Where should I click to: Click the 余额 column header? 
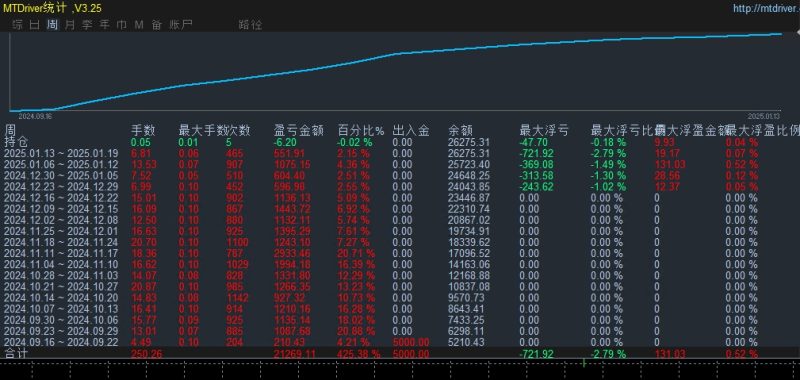tap(460, 131)
